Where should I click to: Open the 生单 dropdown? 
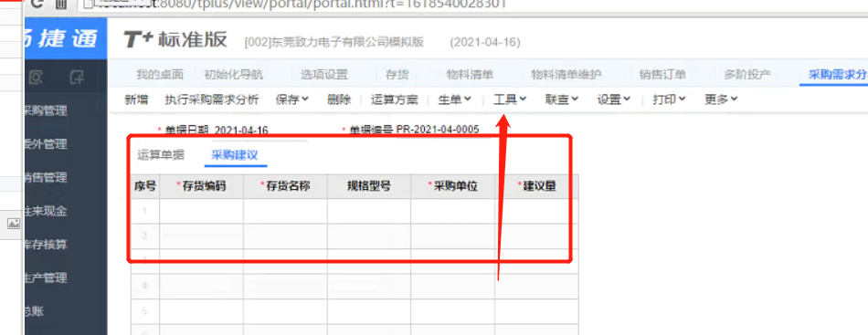(454, 99)
